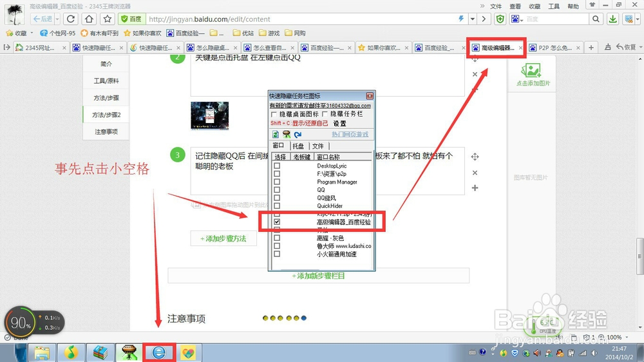This screenshot has width=644, height=362.
Task: Delete step 2 with its X icon
Action: 475,74
